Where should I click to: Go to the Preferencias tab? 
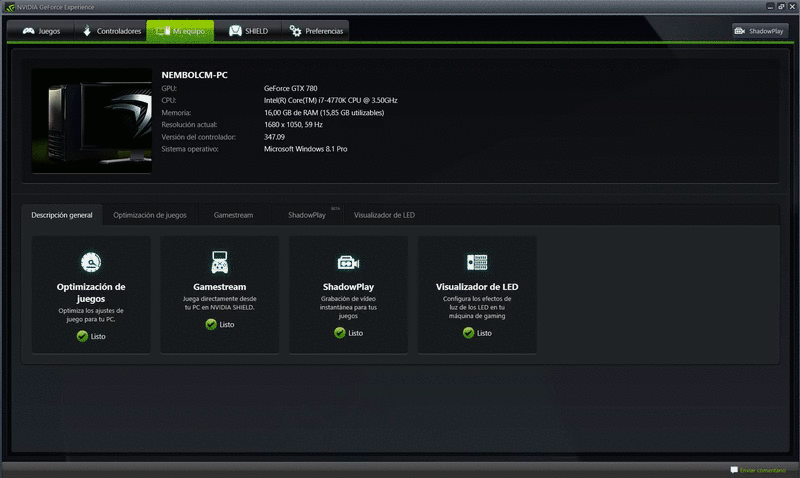315,31
